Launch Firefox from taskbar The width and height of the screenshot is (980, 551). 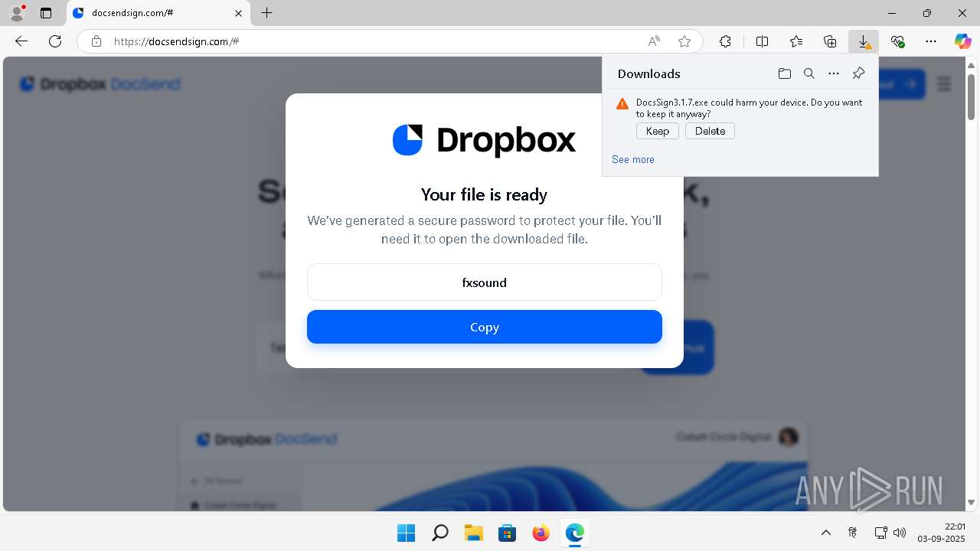tap(541, 533)
